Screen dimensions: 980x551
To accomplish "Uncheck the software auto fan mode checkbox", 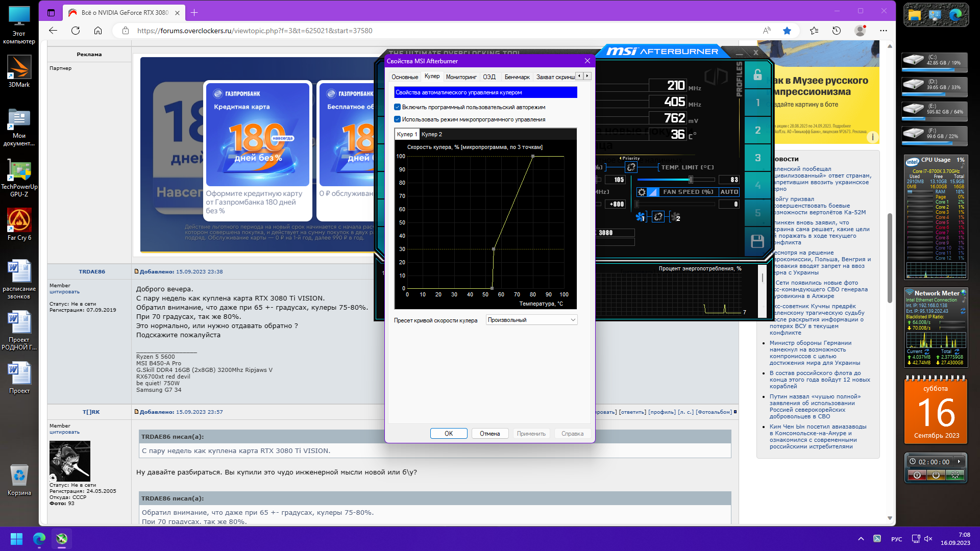I will pyautogui.click(x=397, y=107).
